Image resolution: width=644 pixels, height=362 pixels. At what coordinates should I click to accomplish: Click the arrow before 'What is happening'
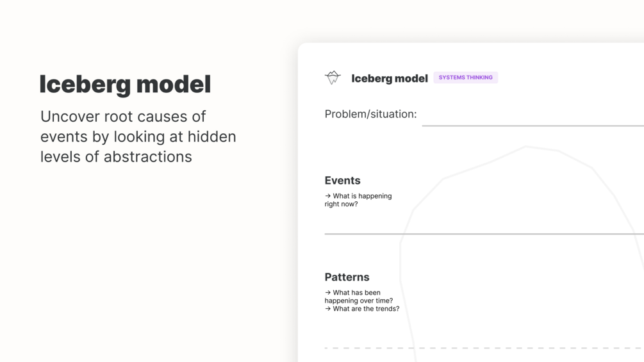327,196
